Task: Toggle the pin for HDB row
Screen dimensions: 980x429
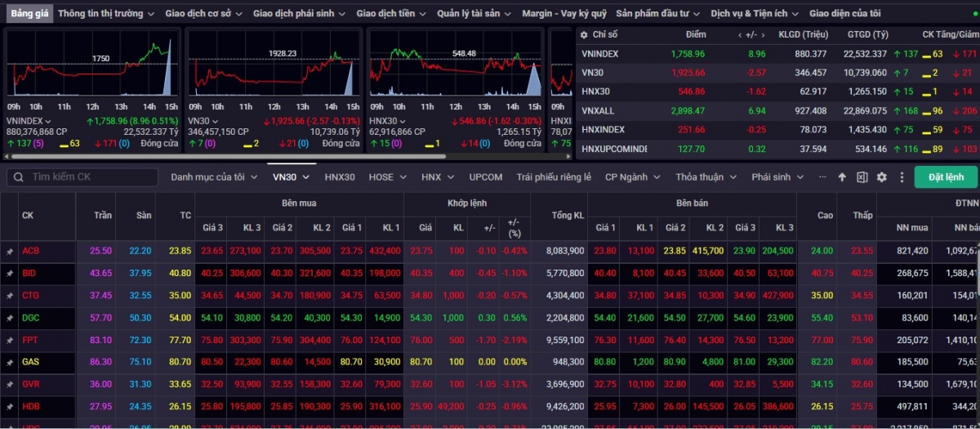Action: pos(11,406)
